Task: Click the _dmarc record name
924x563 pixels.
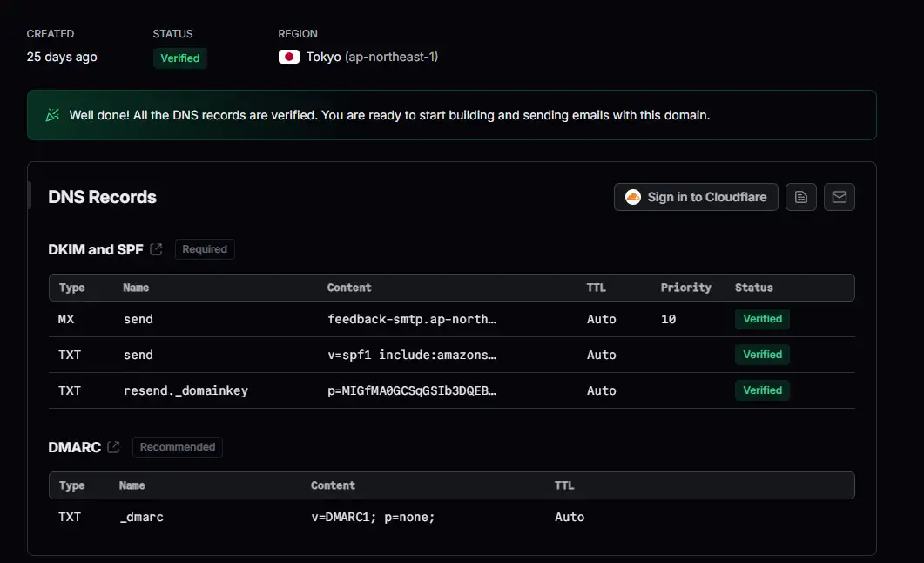Action: tap(141, 517)
